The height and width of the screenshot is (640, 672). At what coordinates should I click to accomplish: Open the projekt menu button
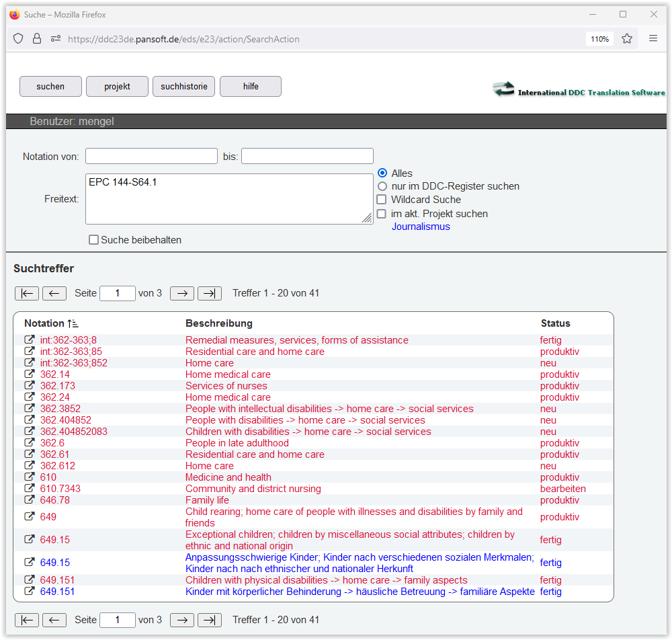point(117,87)
